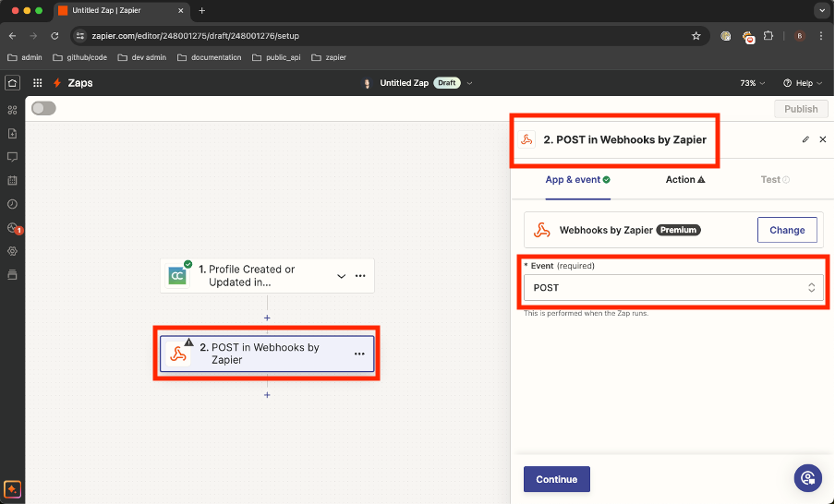Screen dimensions: 835x504
Task: Toggle the Zap on/off switch
Action: pos(43,108)
